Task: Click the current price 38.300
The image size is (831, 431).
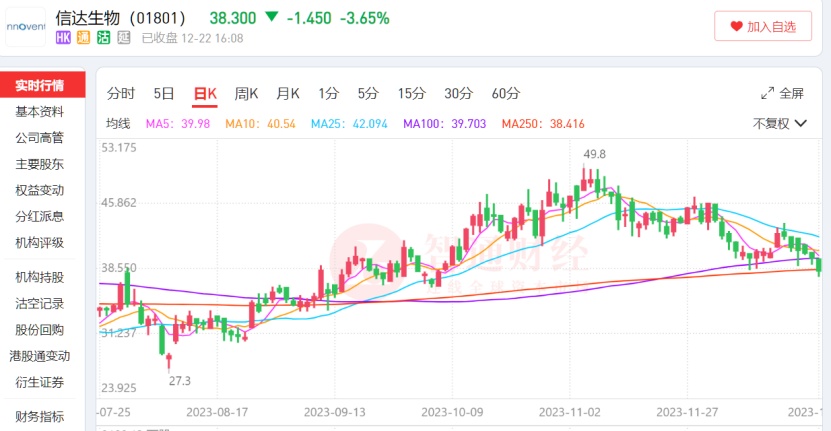Action: (233, 18)
